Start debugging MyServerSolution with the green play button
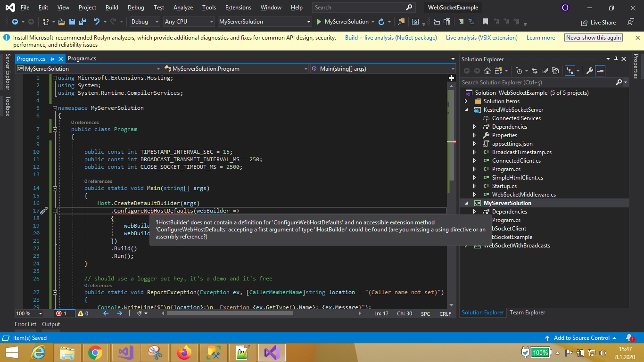Viewport: 644px width, 362px height. [x=320, y=22]
